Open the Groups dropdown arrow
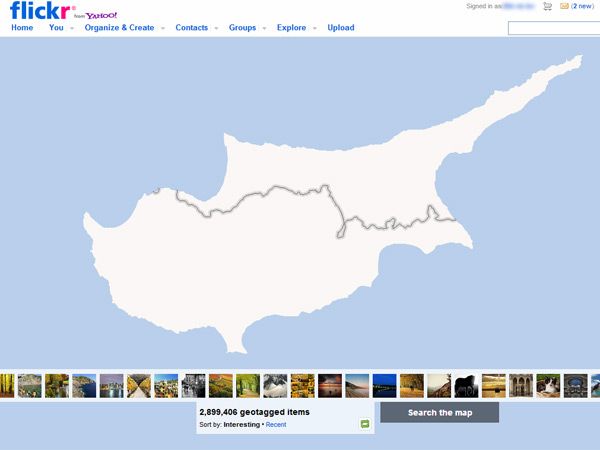Image resolution: width=600 pixels, height=450 pixels. (264, 28)
